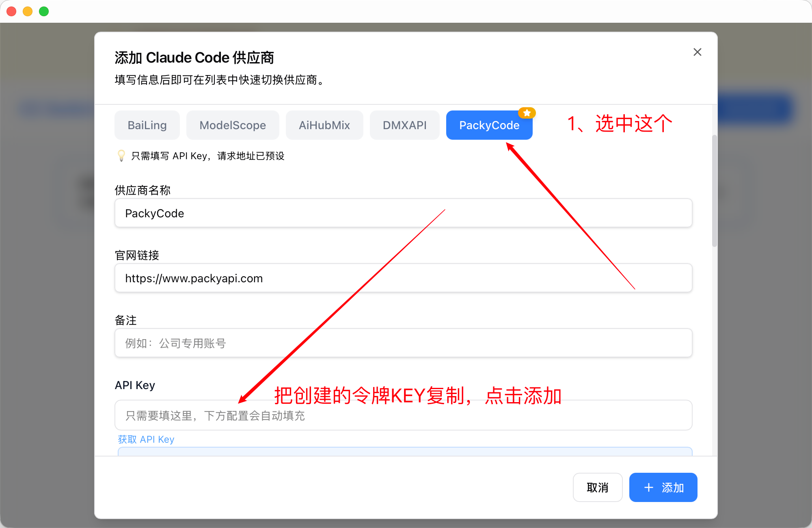Click the star badge on PackyCode

point(527,113)
